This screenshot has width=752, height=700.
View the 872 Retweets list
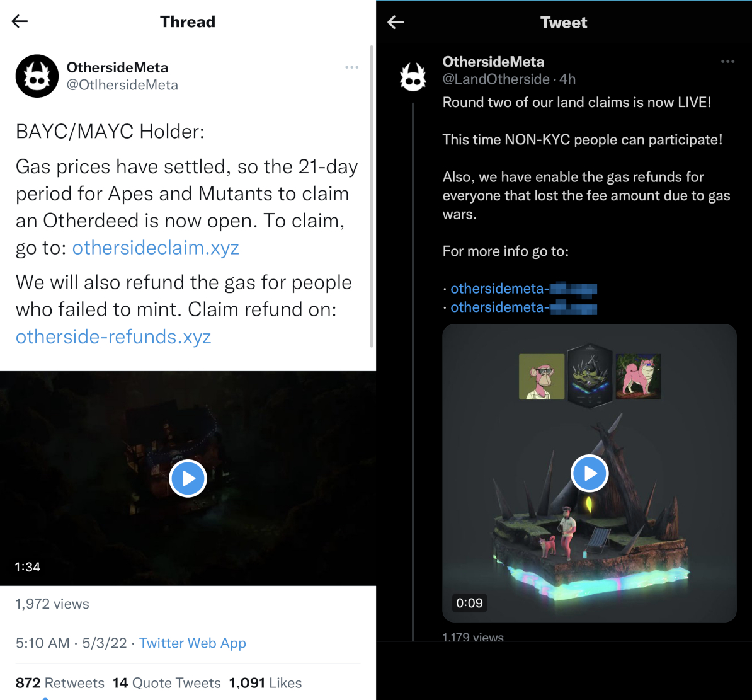point(60,683)
